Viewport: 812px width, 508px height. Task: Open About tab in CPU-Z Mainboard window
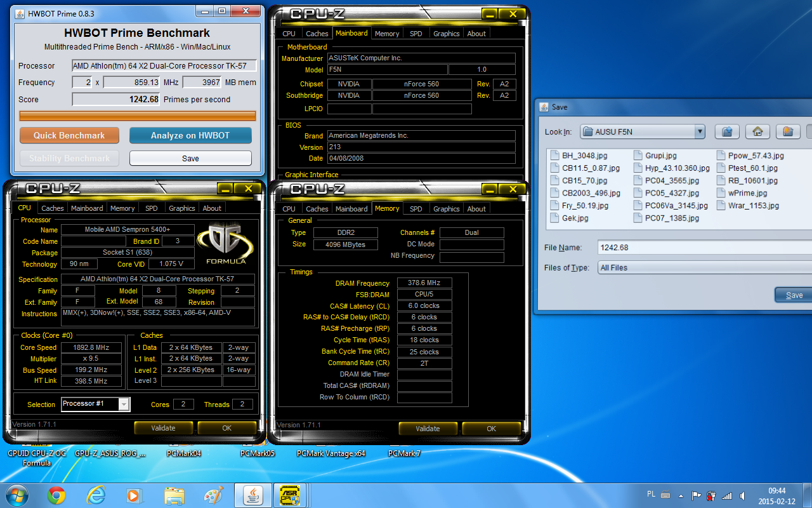click(476, 34)
